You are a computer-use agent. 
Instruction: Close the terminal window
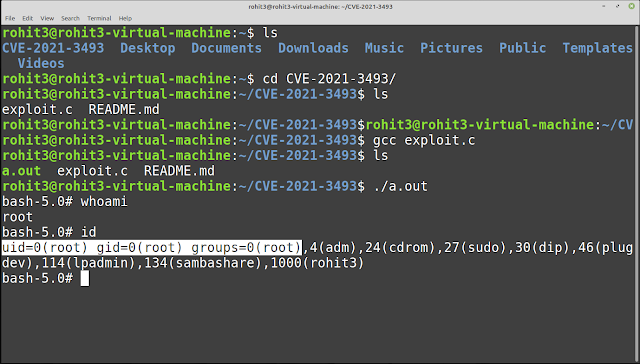631,6
